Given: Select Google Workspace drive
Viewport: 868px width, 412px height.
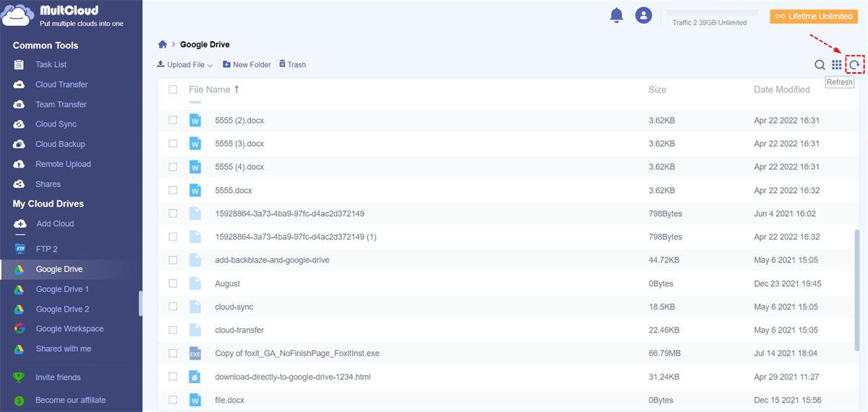Looking at the screenshot, I should (x=71, y=329).
